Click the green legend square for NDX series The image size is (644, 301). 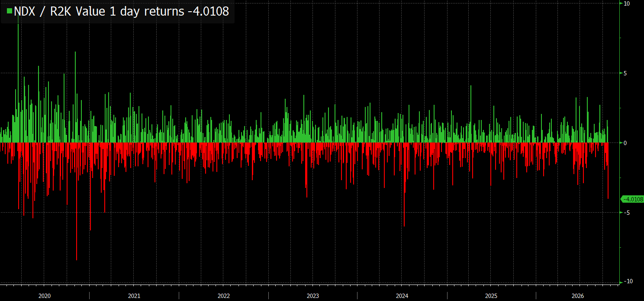click(10, 12)
